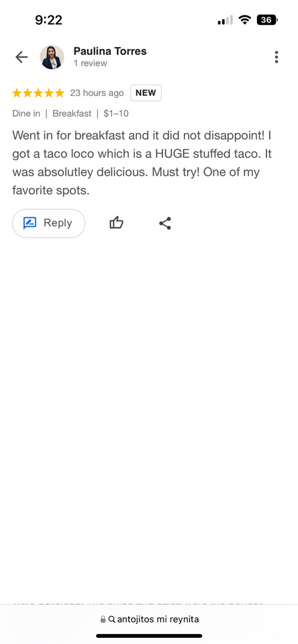Tap the search magnifier in address bar
This screenshot has height=644, width=298.
pos(112,619)
